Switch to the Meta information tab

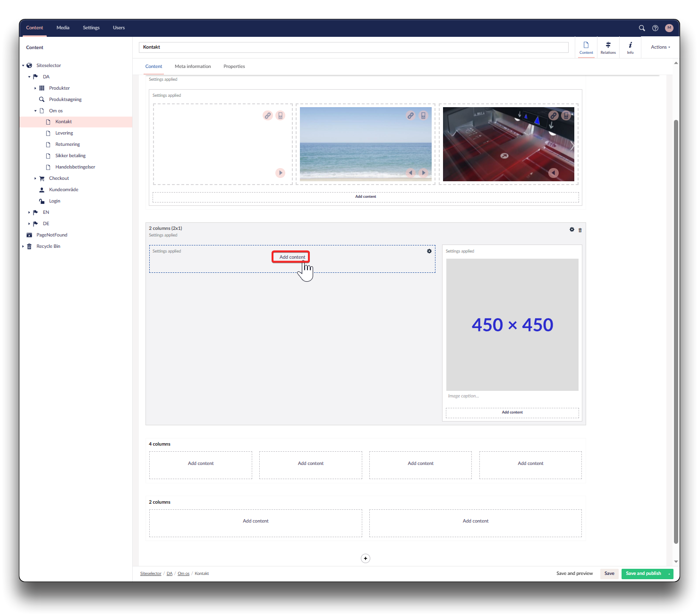(193, 67)
